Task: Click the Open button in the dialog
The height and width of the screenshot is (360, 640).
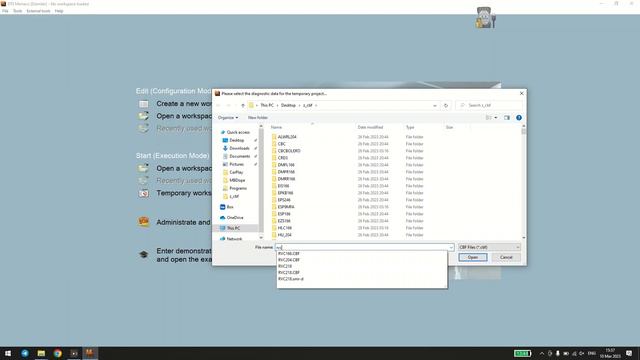Action: point(473,257)
